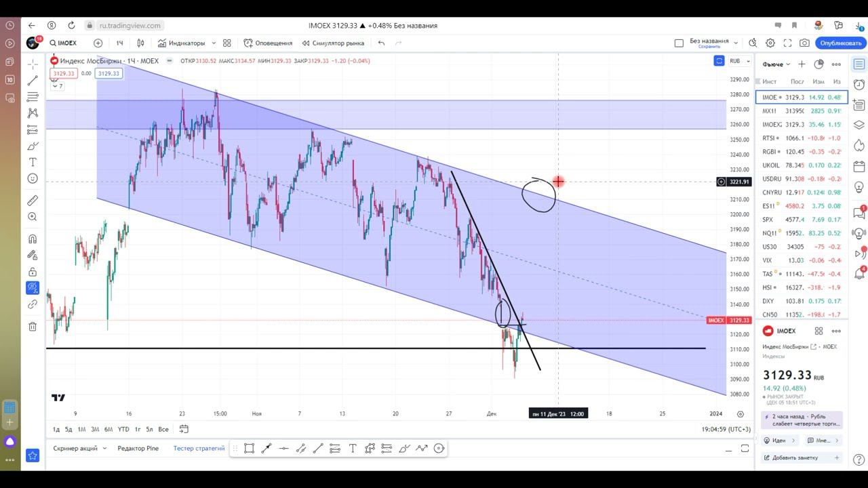The image size is (868, 488).
Task: Open chart settings gear
Action: tap(770, 43)
